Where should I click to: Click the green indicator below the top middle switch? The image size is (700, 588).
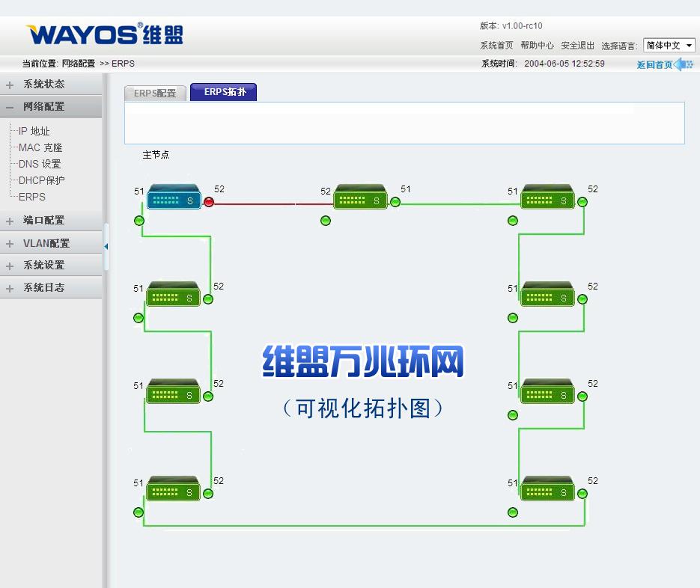pyautogui.click(x=326, y=221)
